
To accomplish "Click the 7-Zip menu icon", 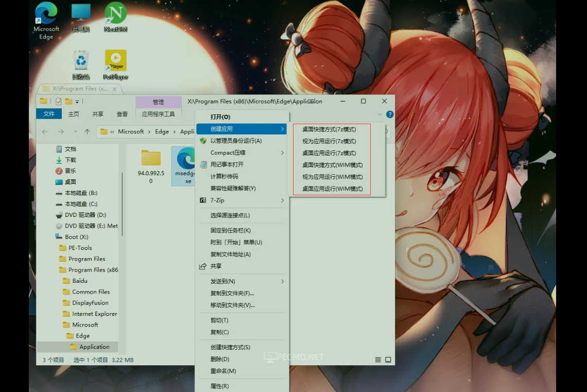I will [x=203, y=200].
